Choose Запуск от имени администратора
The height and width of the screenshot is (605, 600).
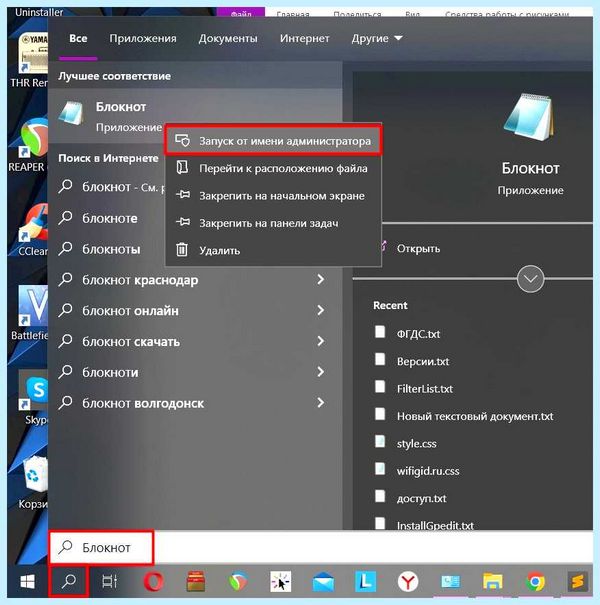point(273,141)
